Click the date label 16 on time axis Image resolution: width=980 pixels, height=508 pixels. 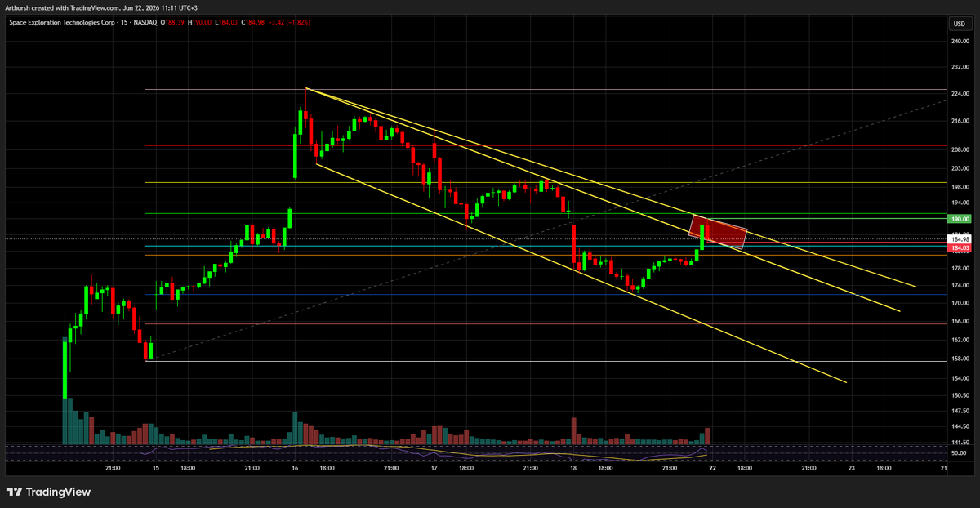(295, 469)
